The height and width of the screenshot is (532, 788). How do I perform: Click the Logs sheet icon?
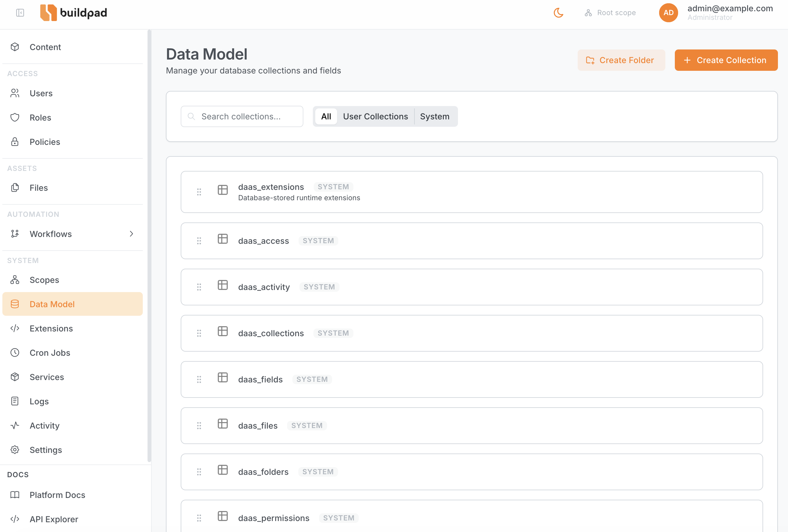coord(15,401)
